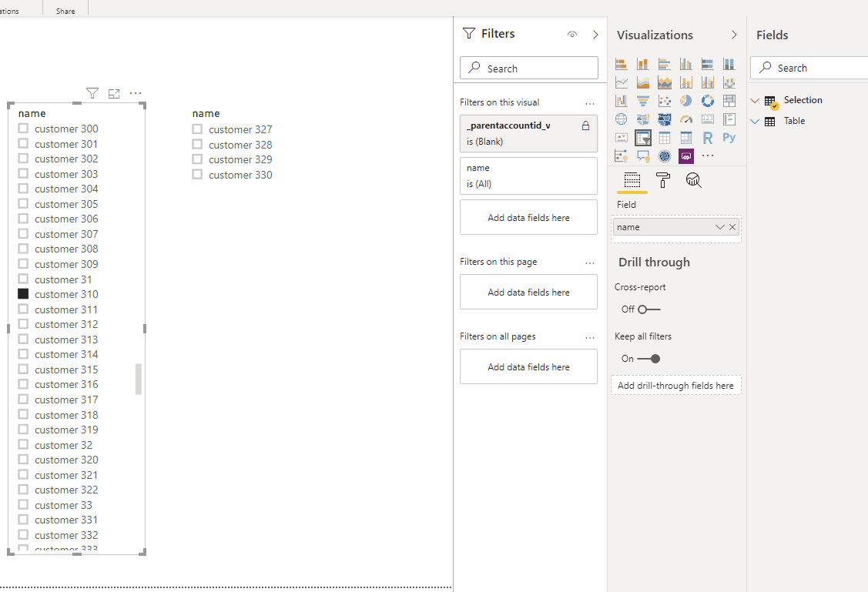The width and height of the screenshot is (868, 592).
Task: Open the name field dropdown arrow
Action: click(x=719, y=227)
